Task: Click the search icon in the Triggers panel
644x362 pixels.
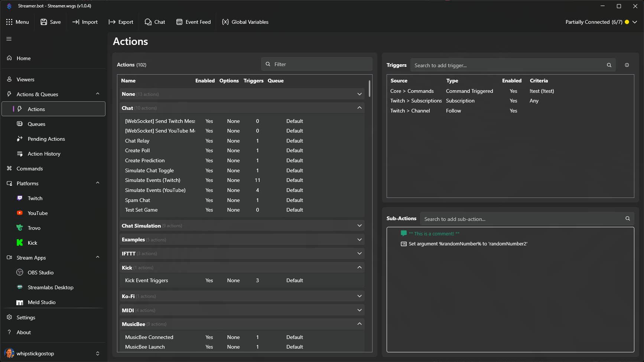Action: click(x=609, y=65)
